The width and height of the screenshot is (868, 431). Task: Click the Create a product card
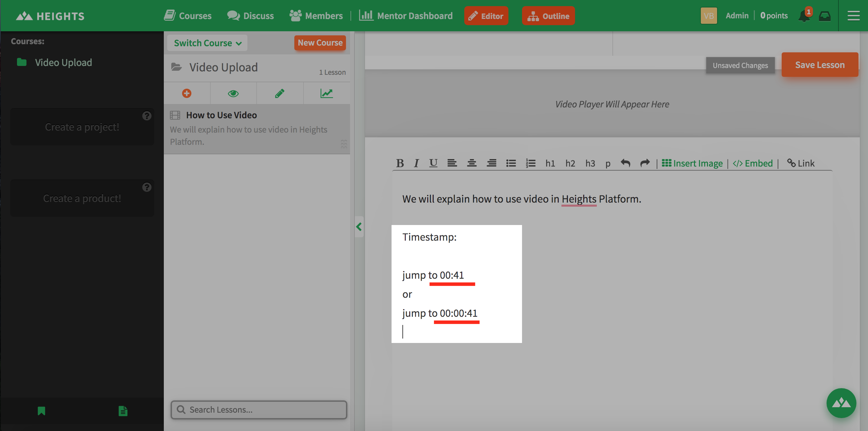(82, 198)
